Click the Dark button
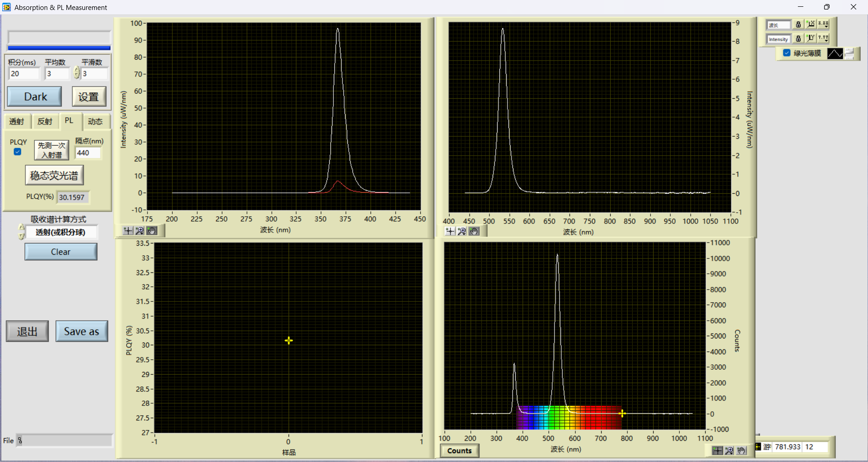 [35, 97]
